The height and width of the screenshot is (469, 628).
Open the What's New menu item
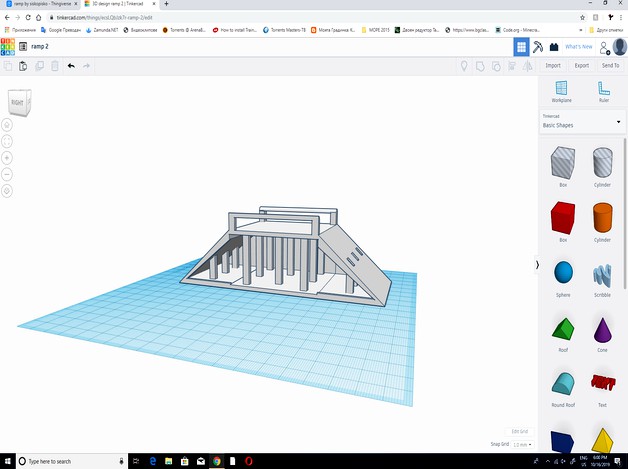tap(578, 47)
